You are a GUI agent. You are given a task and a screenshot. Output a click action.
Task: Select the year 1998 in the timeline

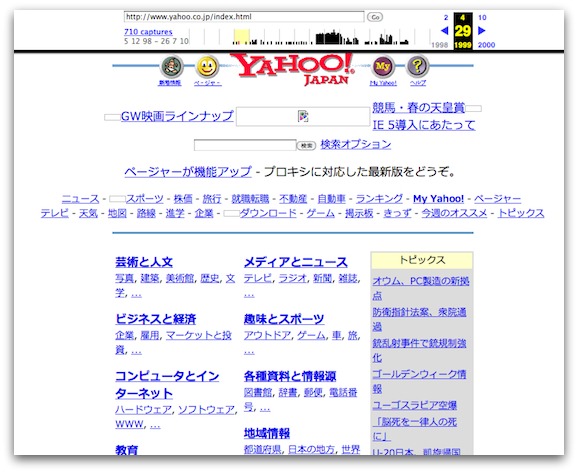[x=440, y=45]
